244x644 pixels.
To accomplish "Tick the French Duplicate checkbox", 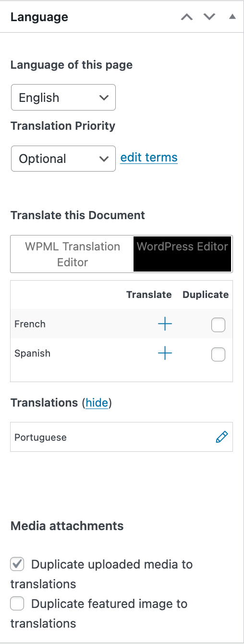I will tap(218, 325).
